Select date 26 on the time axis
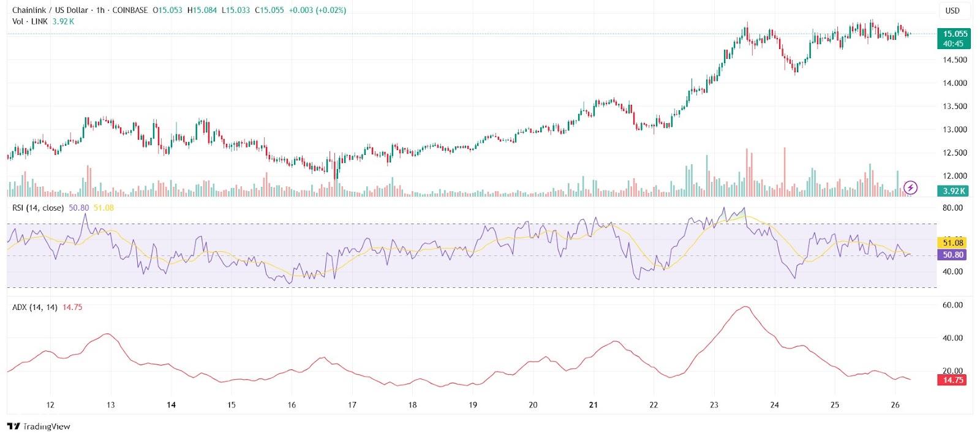980x438 pixels. (x=895, y=405)
